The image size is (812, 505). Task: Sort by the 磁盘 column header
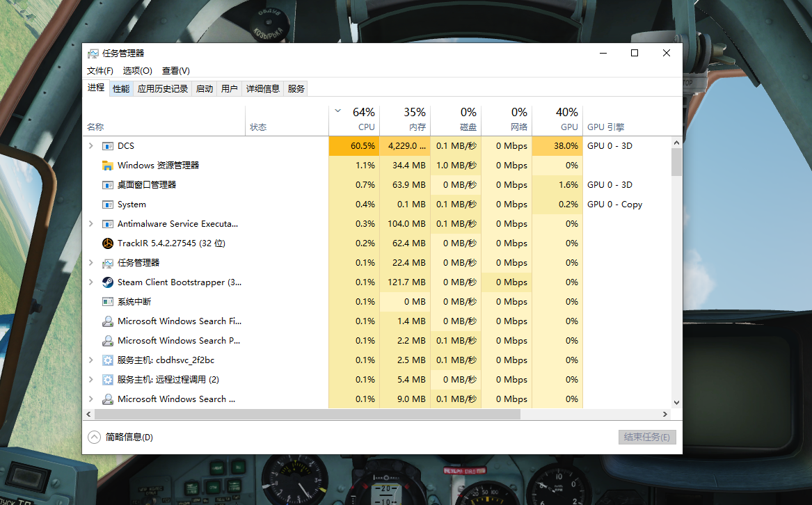(x=456, y=120)
